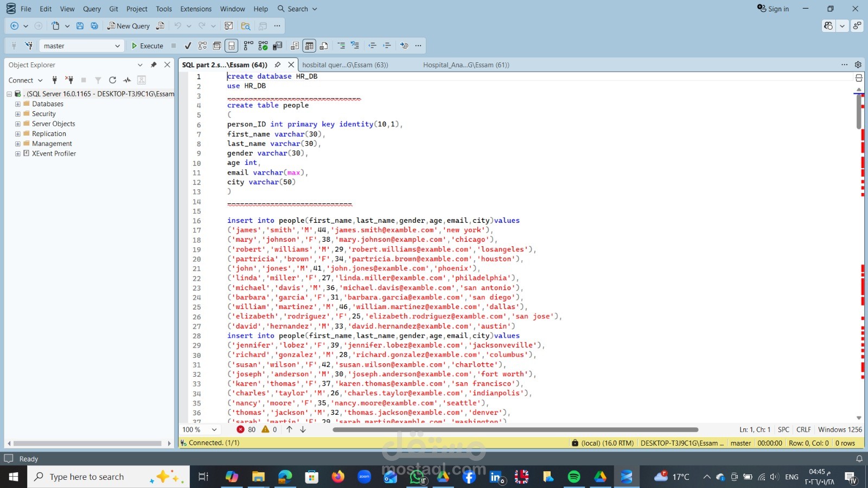
Task: Comment out the selected lines icon
Action: (x=341, y=46)
